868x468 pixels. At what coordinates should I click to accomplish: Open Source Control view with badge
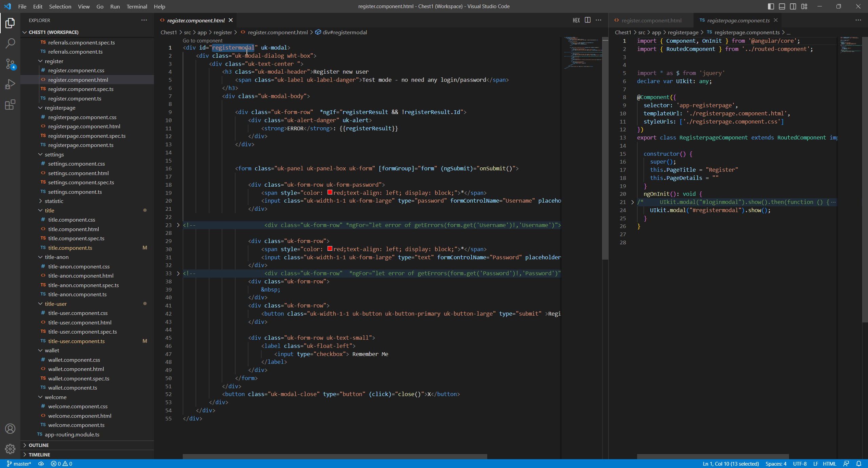(10, 63)
